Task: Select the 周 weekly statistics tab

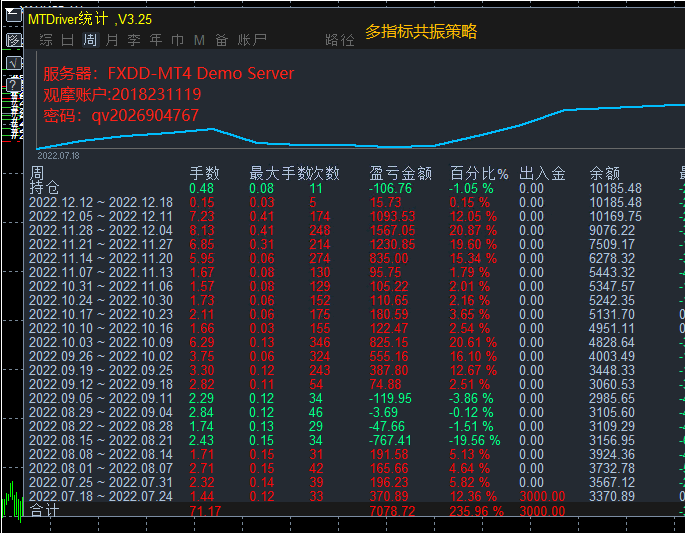Action: pyautogui.click(x=90, y=40)
